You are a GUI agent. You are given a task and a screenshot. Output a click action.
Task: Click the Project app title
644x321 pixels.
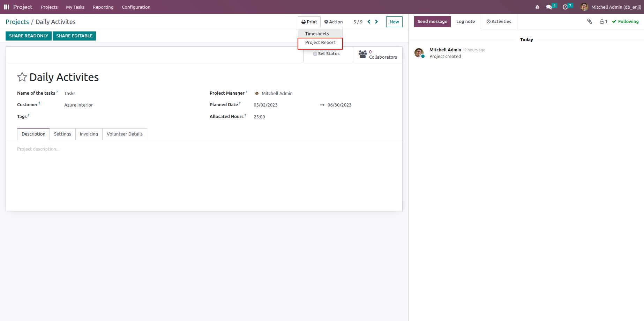(23, 7)
